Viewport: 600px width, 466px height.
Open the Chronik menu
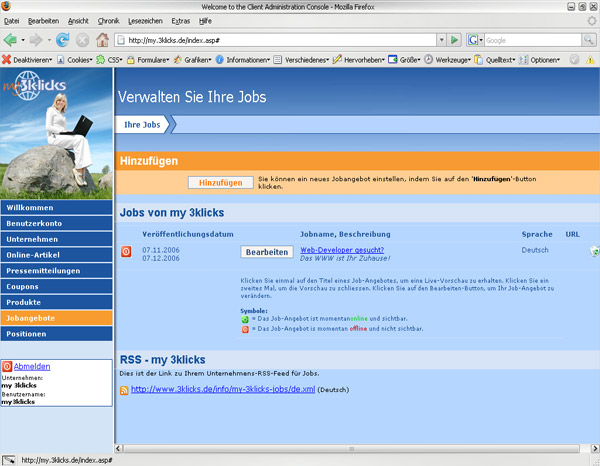point(108,21)
